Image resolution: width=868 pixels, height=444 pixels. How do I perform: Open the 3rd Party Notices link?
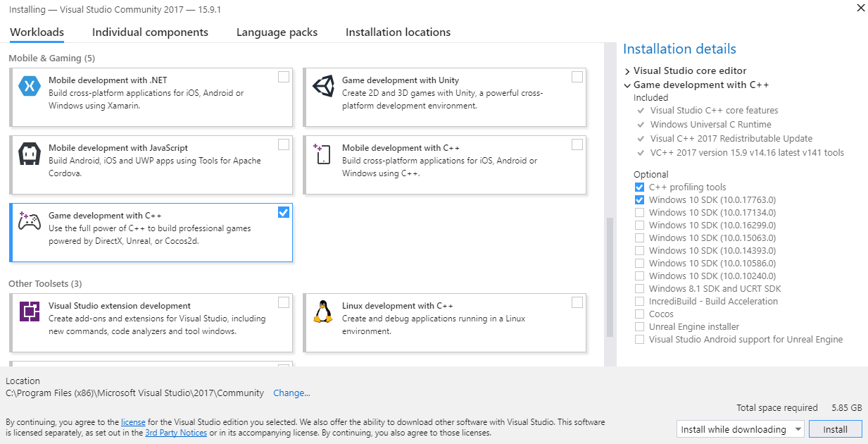click(176, 433)
